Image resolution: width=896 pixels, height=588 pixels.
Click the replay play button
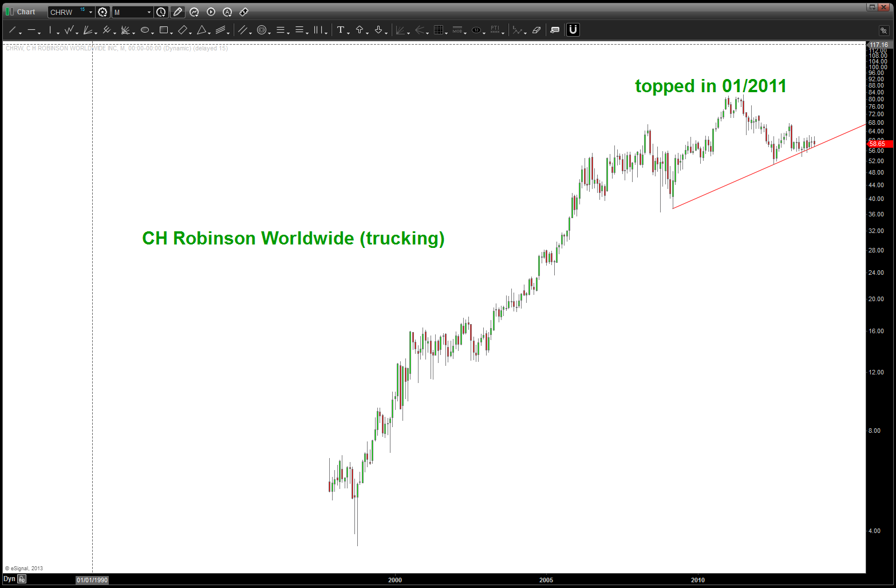click(x=211, y=12)
